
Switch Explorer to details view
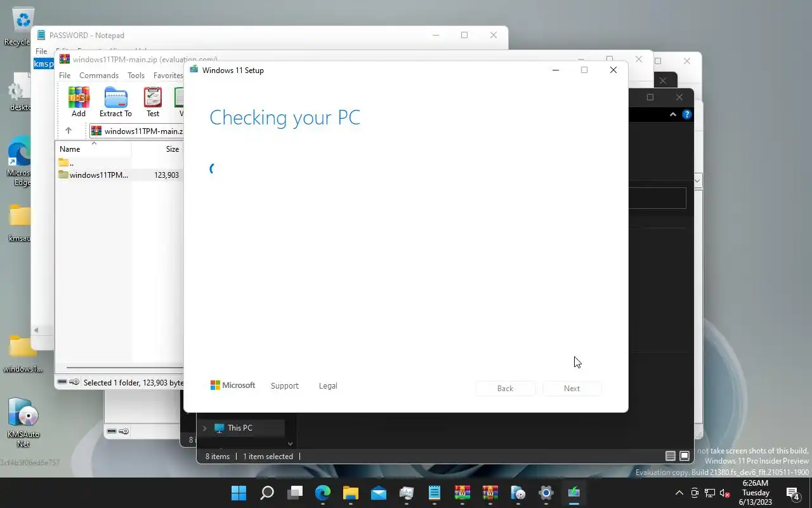(x=671, y=456)
